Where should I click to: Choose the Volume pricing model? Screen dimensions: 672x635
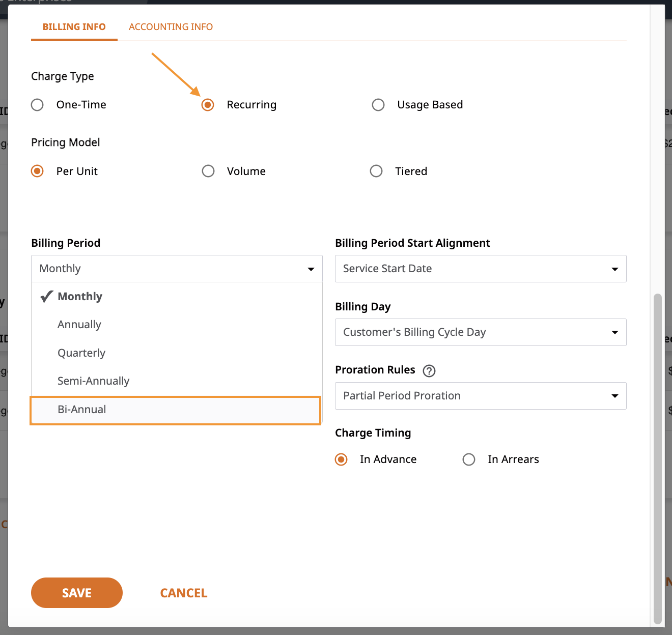pos(208,171)
